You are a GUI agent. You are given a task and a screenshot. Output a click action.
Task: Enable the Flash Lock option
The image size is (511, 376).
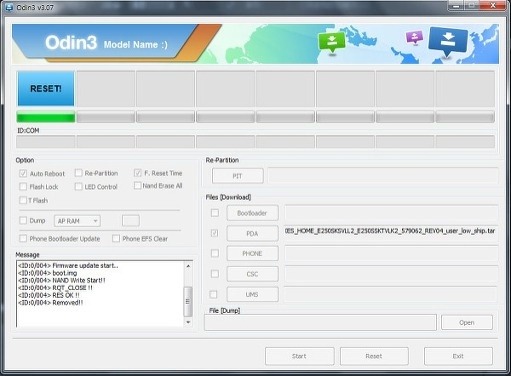click(x=23, y=187)
